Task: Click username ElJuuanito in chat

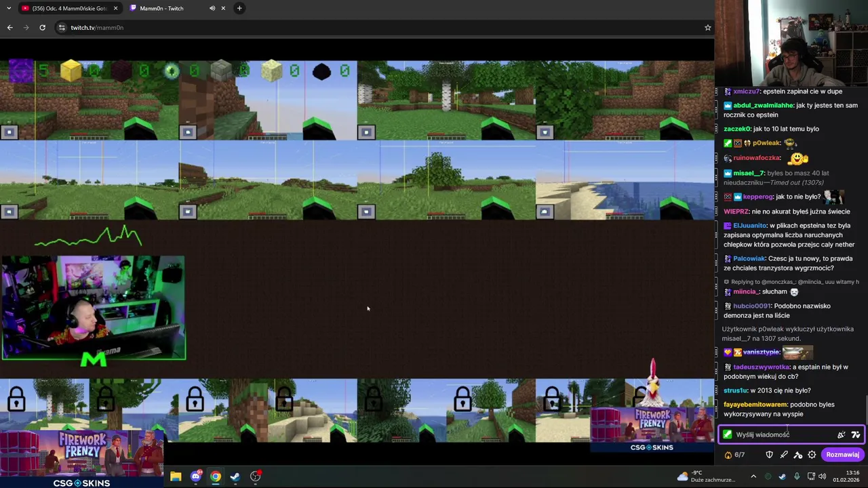Action: [x=749, y=226]
